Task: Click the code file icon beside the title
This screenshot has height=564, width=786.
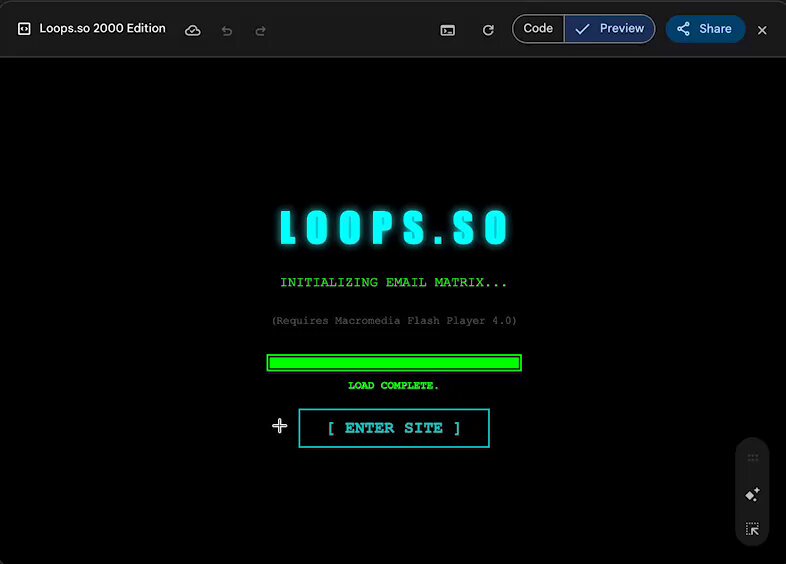Action: pyautogui.click(x=24, y=29)
